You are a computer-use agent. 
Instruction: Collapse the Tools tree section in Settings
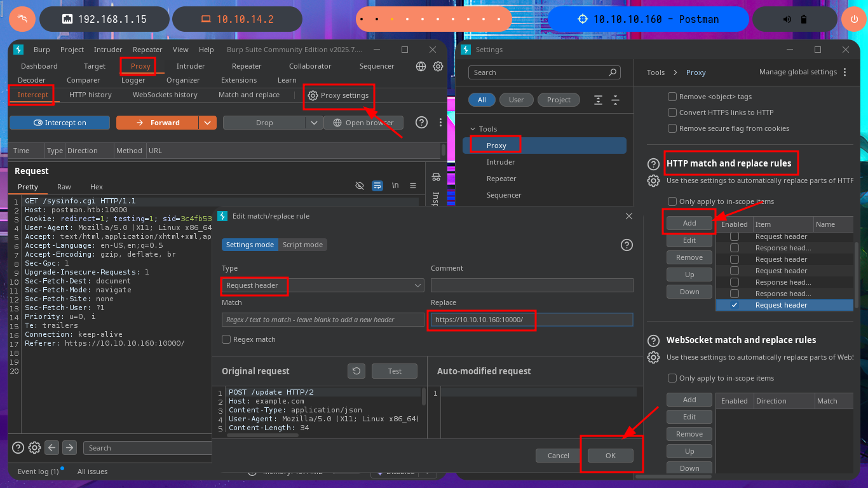click(x=472, y=129)
